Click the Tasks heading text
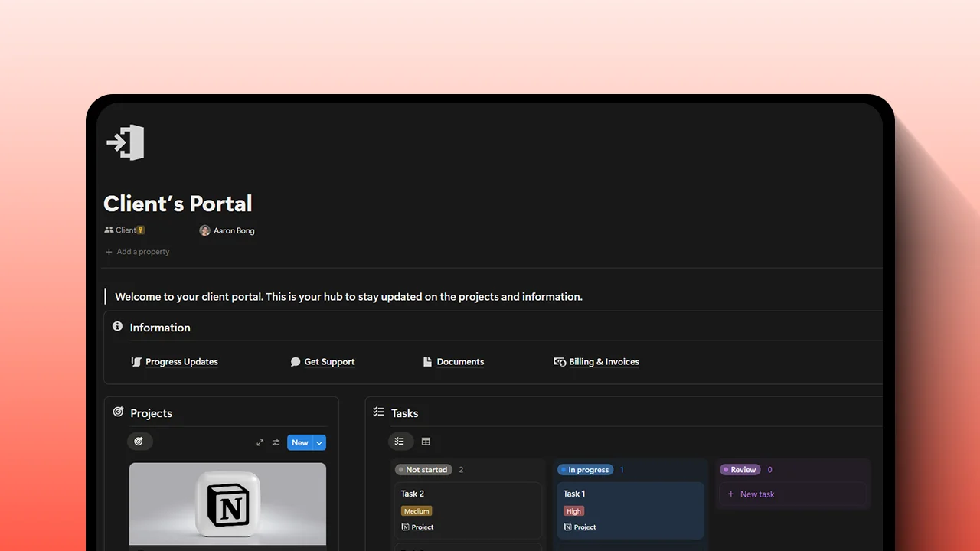This screenshot has height=551, width=980. coord(404,413)
